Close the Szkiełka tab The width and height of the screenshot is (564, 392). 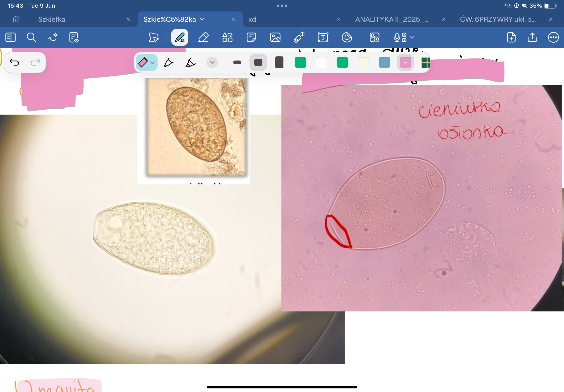coord(128,19)
